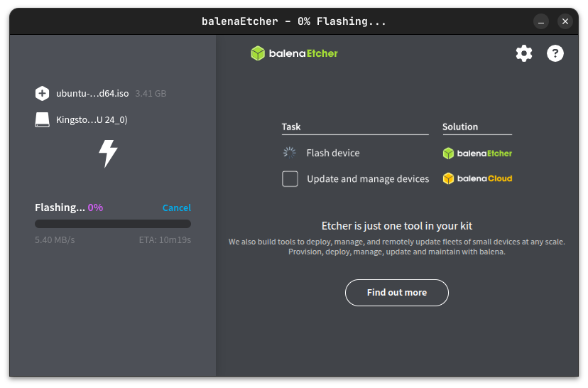Viewport: 588px width, 388px height.
Task: Click the lightning bolt flash icon
Action: [108, 153]
